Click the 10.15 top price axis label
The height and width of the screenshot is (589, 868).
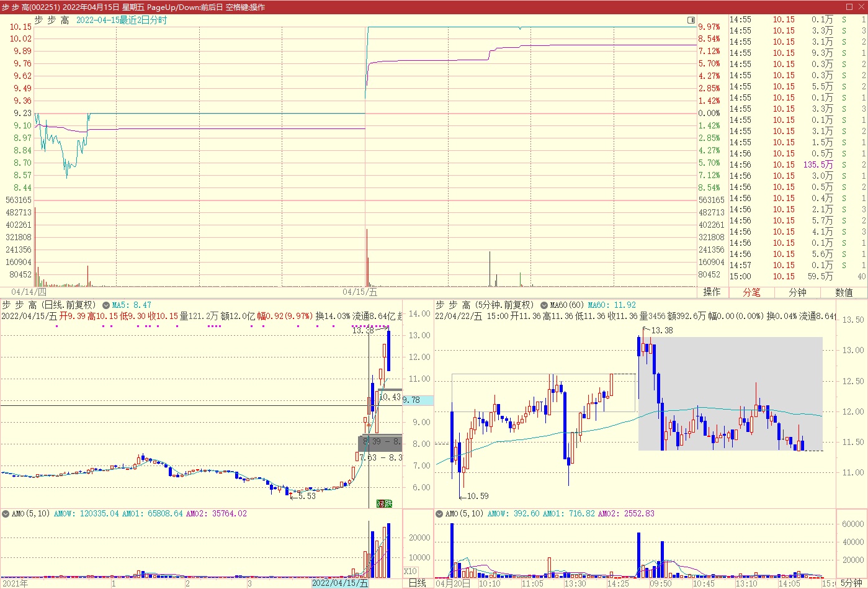[20, 27]
